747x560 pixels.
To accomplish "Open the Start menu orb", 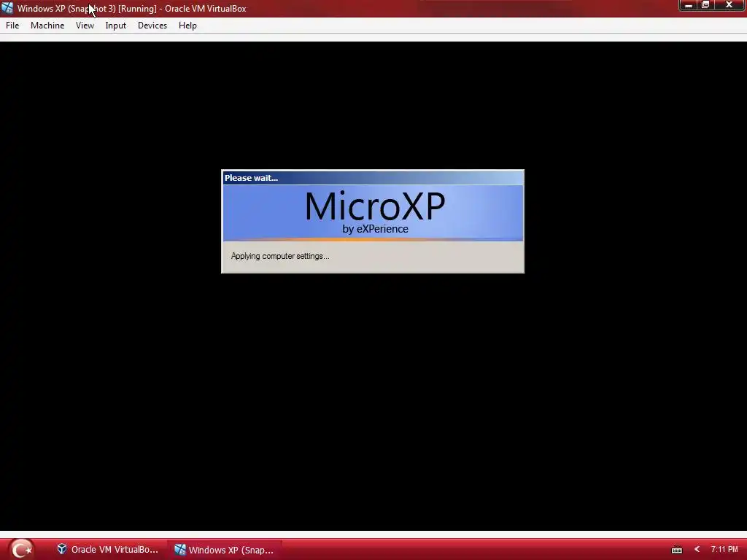I will coord(21,550).
